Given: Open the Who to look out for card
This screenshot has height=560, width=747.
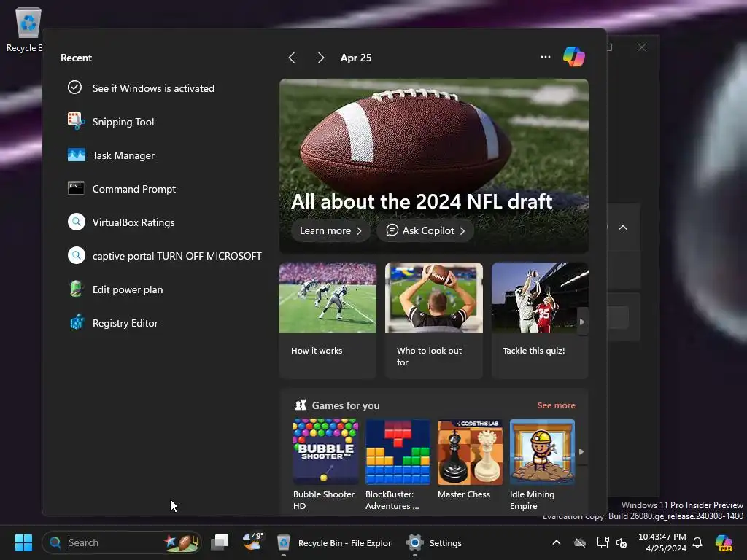Looking at the screenshot, I should (x=433, y=320).
